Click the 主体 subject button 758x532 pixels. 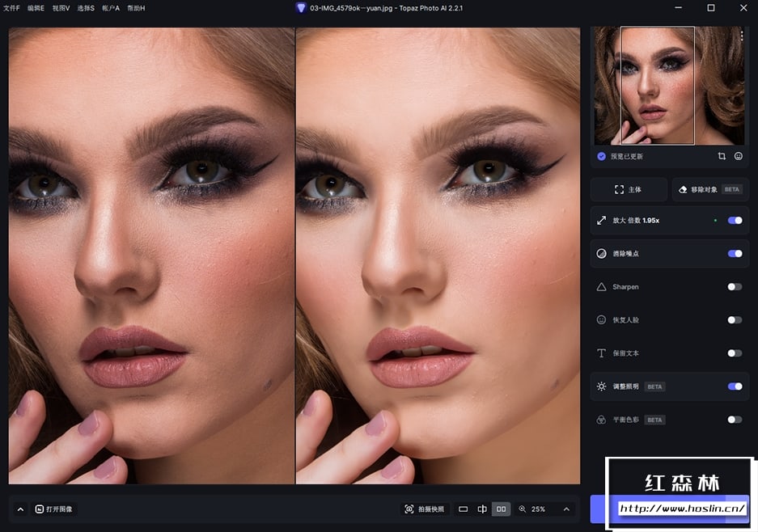pyautogui.click(x=629, y=189)
